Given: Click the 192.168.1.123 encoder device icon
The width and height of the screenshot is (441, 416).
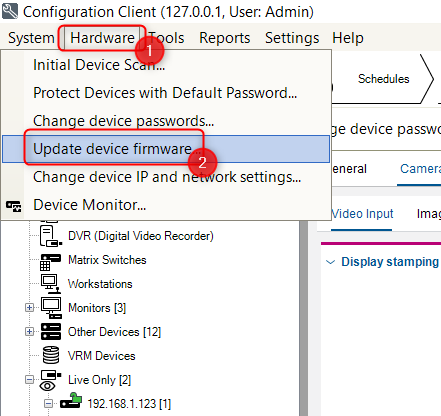Looking at the screenshot, I should click(x=71, y=401).
